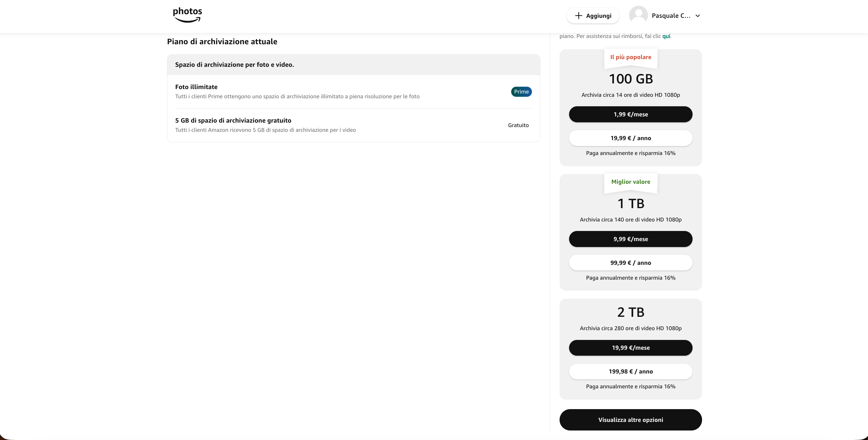Click the 2 TB plan heading
The image size is (868, 440).
tap(631, 312)
